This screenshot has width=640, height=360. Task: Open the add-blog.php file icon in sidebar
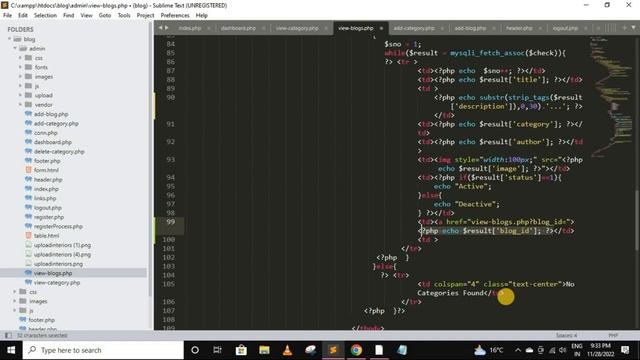click(x=28, y=114)
